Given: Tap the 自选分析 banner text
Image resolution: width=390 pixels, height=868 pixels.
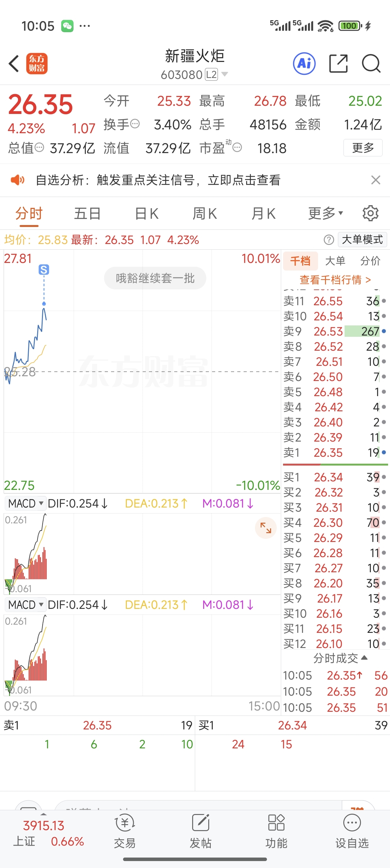Looking at the screenshot, I should pyautogui.click(x=158, y=180).
